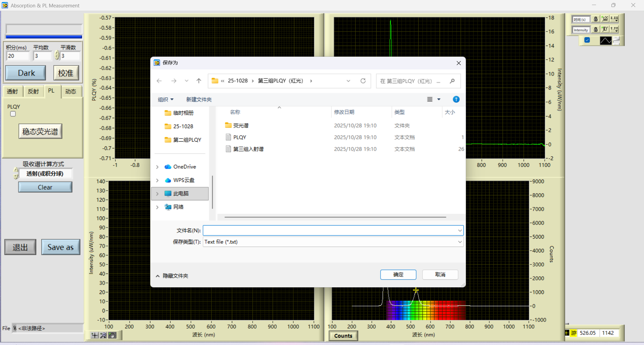Click the 确定 button to save
644x345 pixels.
coord(398,275)
